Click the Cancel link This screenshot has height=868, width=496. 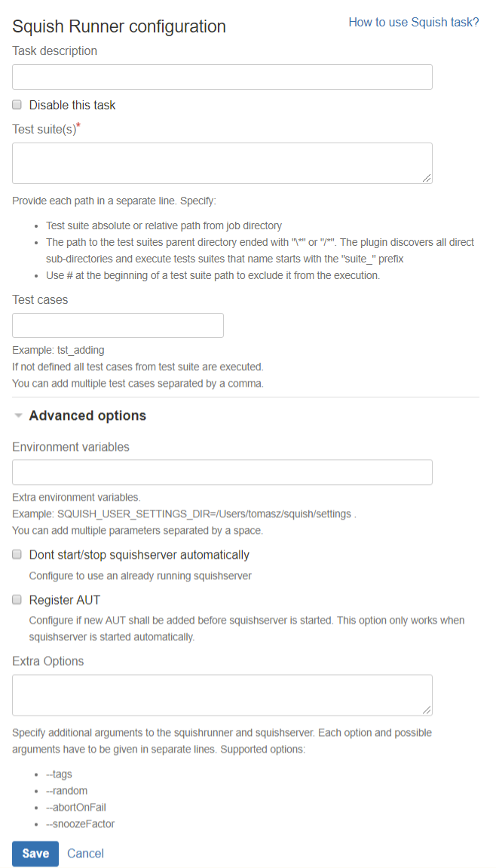tap(85, 853)
